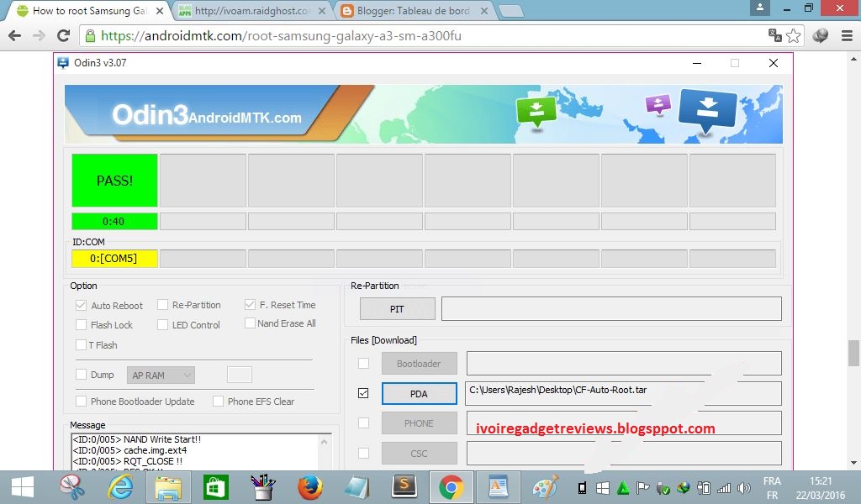Open the Chrome user profile button

[760, 7]
